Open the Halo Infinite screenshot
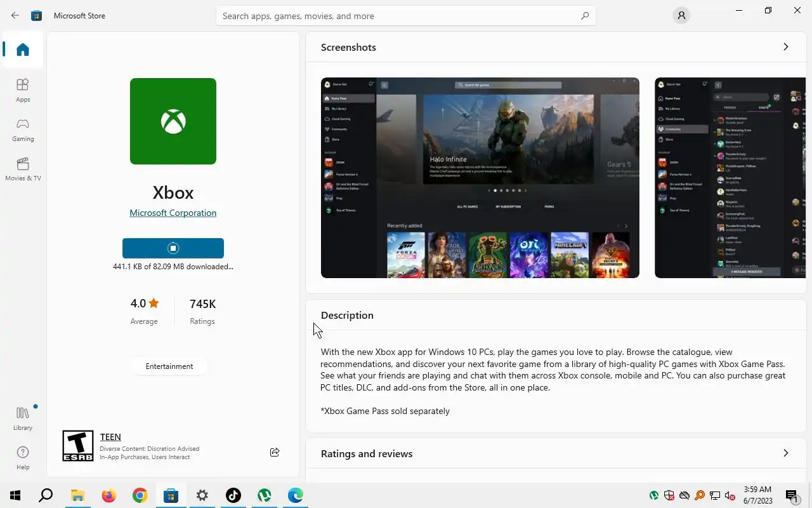Image resolution: width=812 pixels, height=508 pixels. [x=480, y=178]
